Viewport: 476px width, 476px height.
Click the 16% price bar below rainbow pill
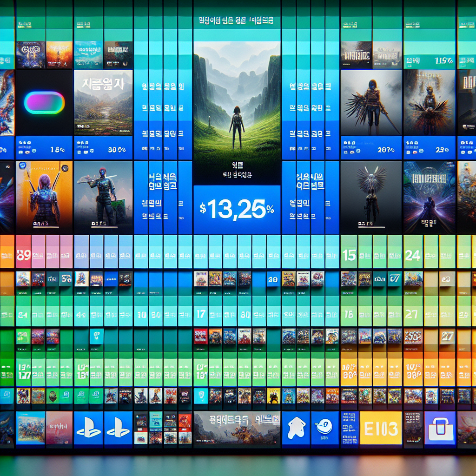click(x=44, y=148)
